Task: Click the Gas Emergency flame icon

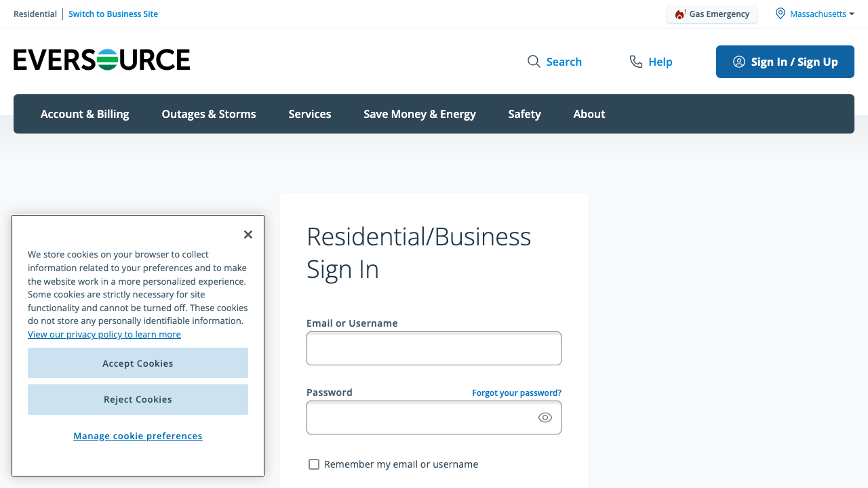Action: [679, 14]
